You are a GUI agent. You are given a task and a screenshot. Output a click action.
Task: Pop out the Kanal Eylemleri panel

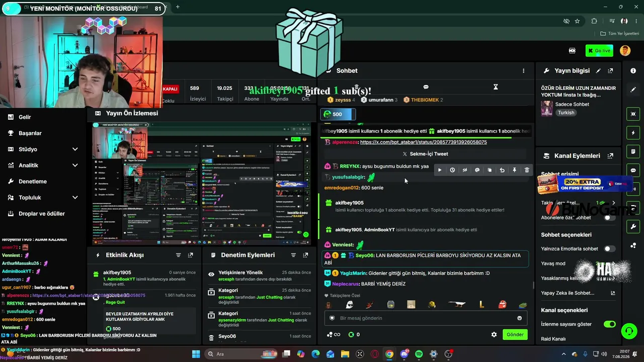pyautogui.click(x=610, y=156)
